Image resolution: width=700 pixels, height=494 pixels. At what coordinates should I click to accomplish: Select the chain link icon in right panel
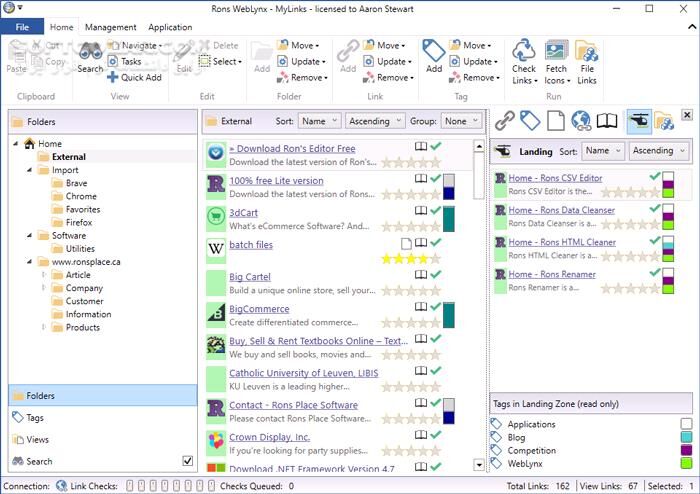[505, 122]
